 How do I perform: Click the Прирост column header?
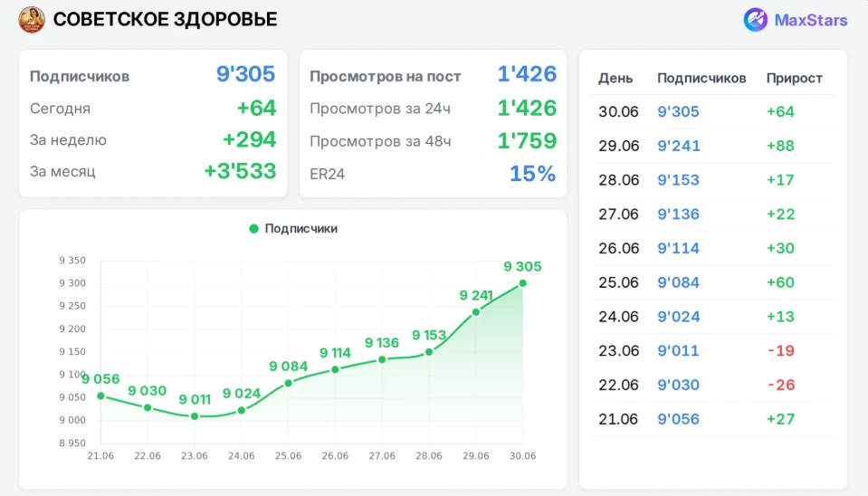click(795, 78)
